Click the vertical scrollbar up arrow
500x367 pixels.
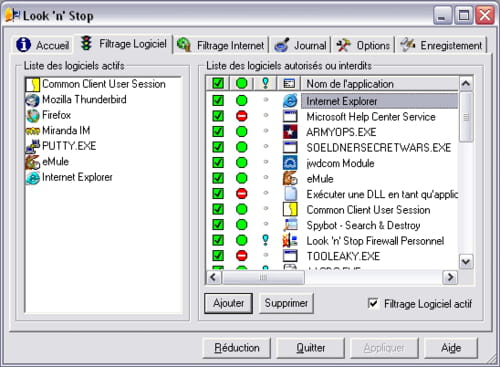[466, 83]
